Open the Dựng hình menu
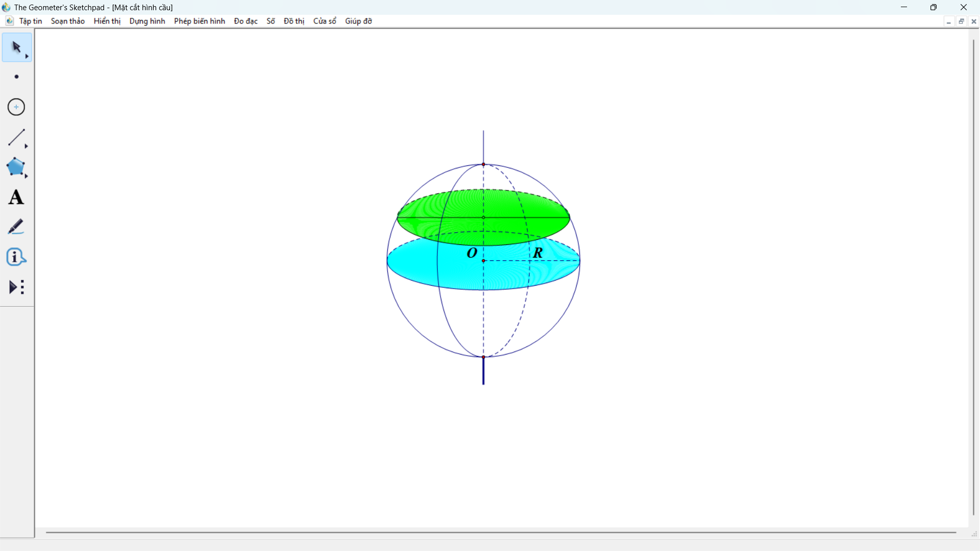Image resolution: width=980 pixels, height=551 pixels. (x=147, y=21)
